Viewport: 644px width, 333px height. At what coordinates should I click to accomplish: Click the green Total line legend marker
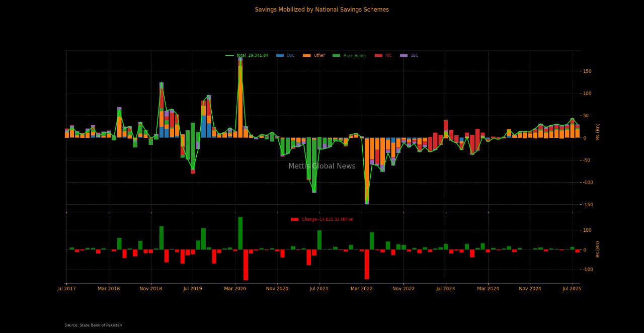click(x=229, y=55)
